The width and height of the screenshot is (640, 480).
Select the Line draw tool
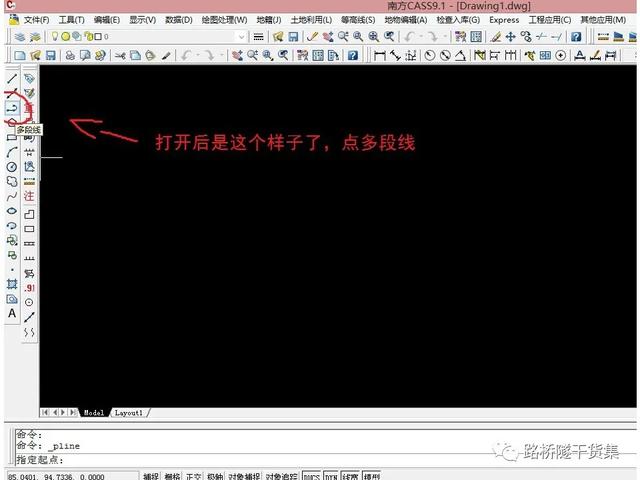pyautogui.click(x=12, y=78)
